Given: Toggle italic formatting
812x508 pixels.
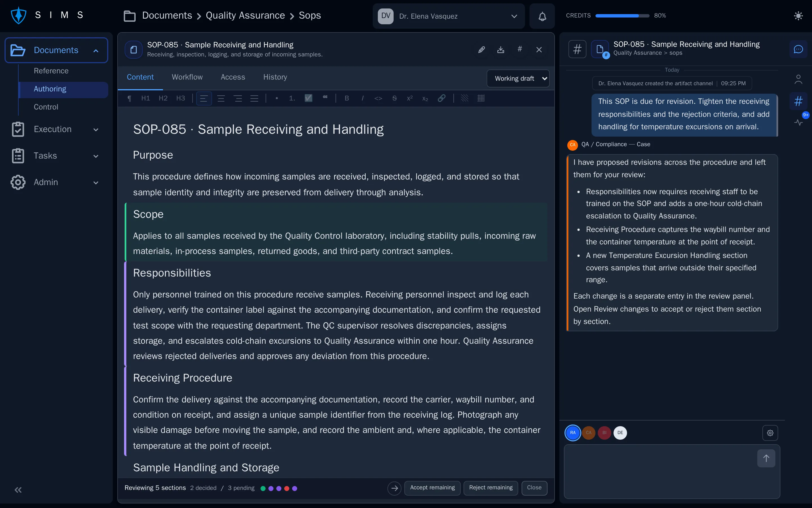Looking at the screenshot, I should point(362,98).
